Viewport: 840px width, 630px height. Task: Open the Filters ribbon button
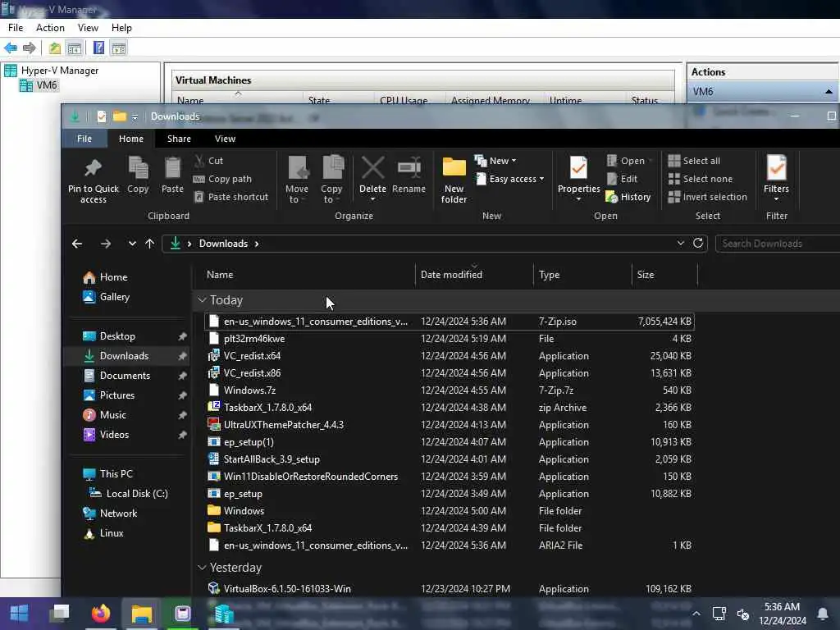click(776, 178)
